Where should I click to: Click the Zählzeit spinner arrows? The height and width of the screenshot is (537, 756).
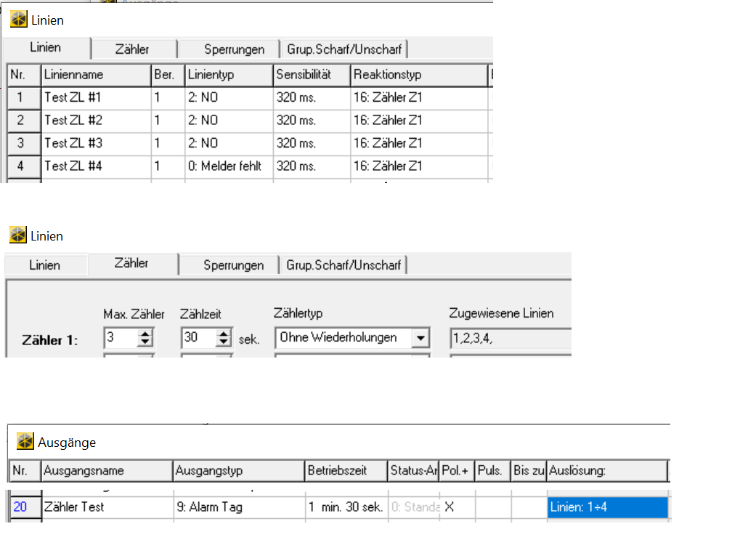tap(222, 338)
